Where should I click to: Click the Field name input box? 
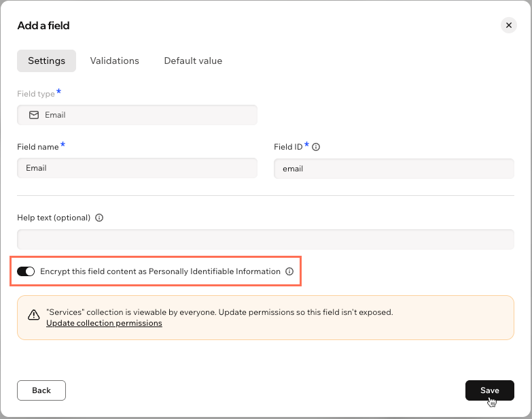pos(137,168)
